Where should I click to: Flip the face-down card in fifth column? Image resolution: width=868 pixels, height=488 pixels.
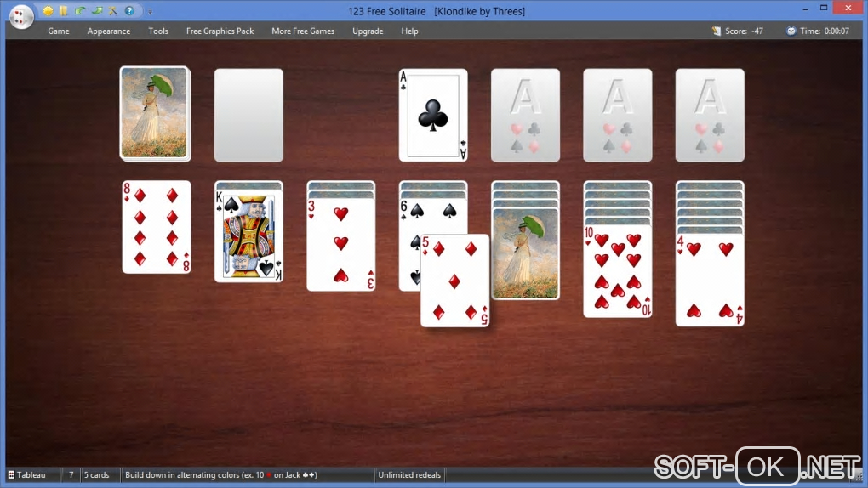click(x=525, y=253)
